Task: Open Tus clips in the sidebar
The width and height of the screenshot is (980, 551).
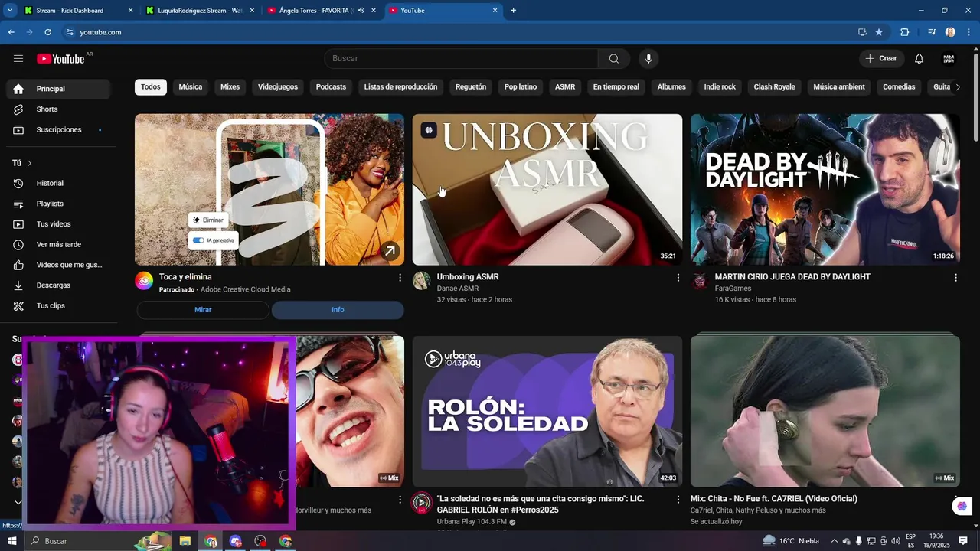Action: click(x=59, y=306)
